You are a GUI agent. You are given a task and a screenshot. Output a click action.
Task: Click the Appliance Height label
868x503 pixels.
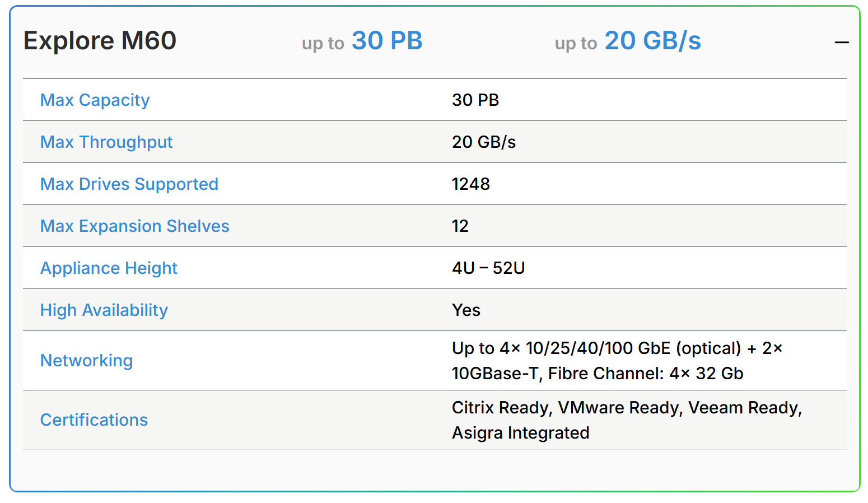(109, 268)
